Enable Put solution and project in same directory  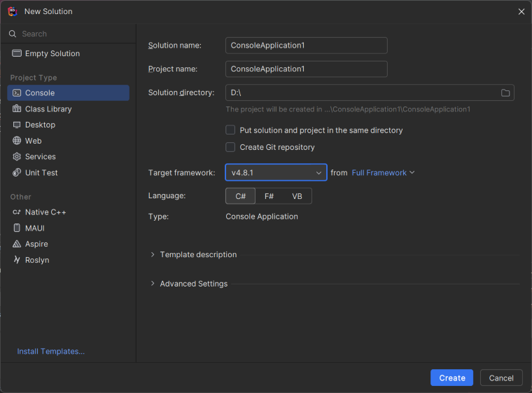pyautogui.click(x=230, y=130)
